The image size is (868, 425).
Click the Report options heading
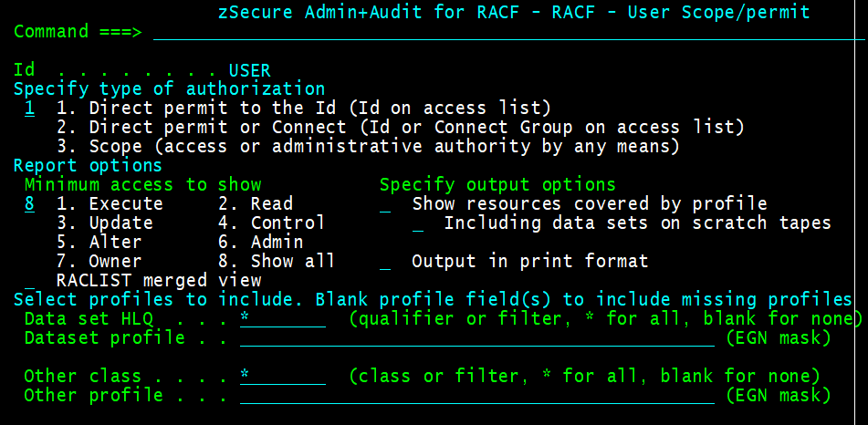click(x=88, y=165)
